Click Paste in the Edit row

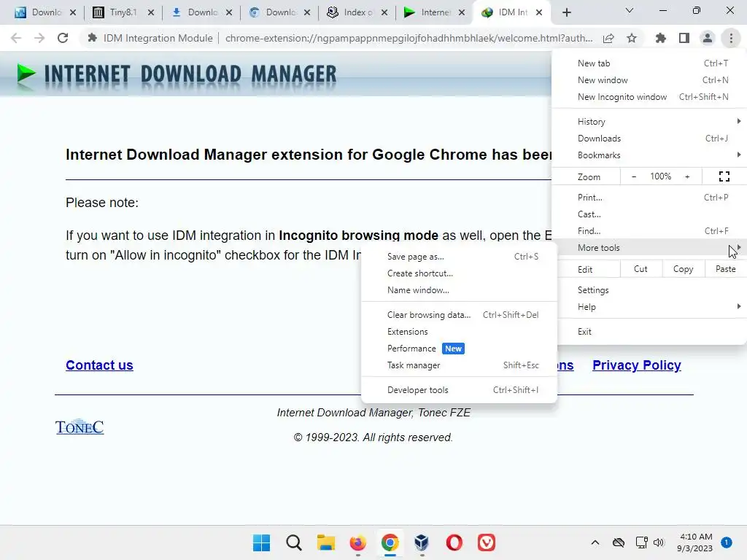[x=725, y=269]
